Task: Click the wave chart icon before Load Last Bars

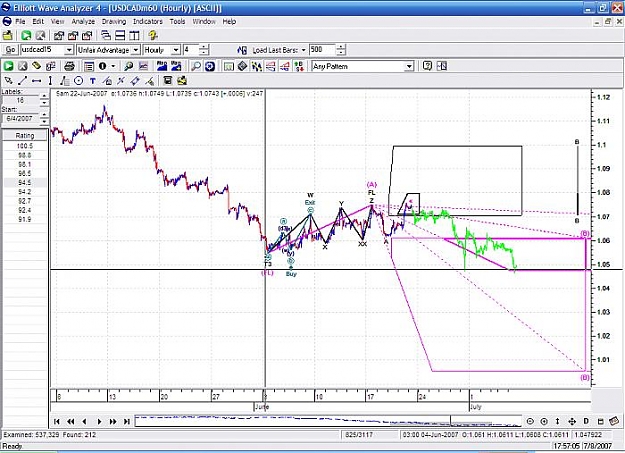Action: (242, 50)
